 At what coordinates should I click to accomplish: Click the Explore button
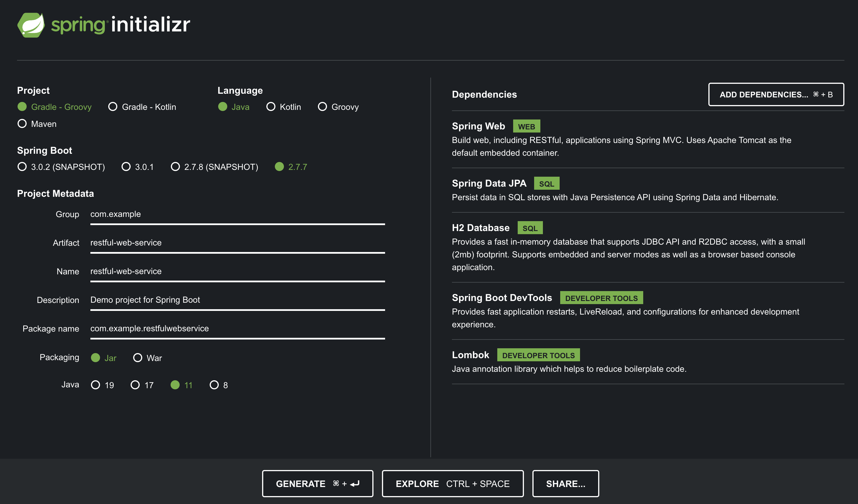[452, 484]
